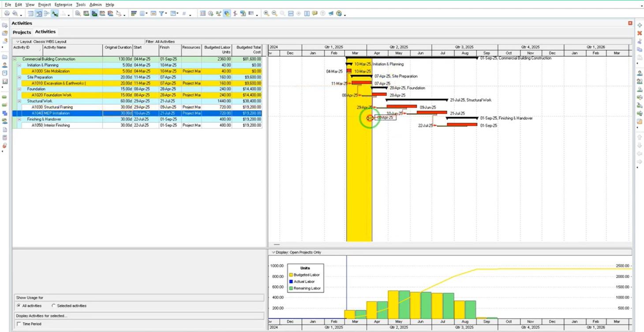Select the All activities radio button

(x=19, y=306)
